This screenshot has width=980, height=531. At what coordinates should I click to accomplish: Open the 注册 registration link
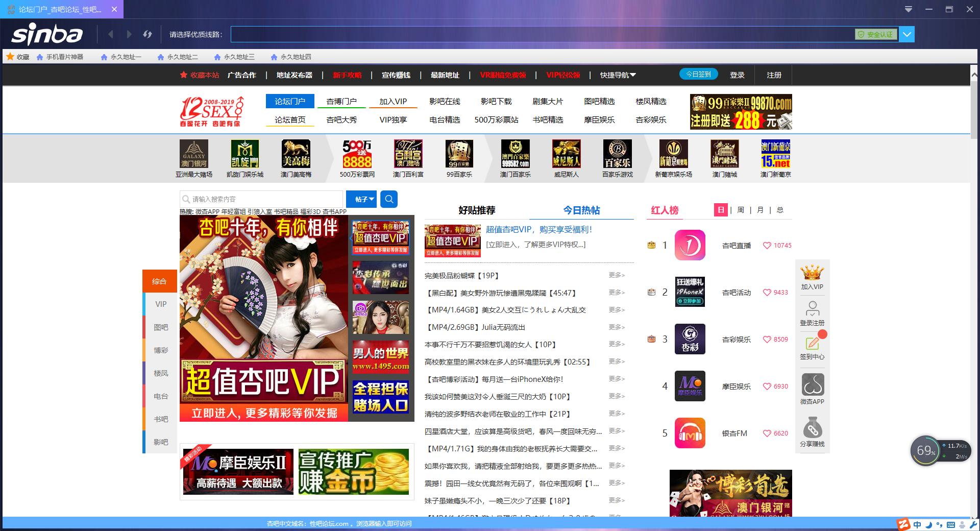pyautogui.click(x=774, y=75)
